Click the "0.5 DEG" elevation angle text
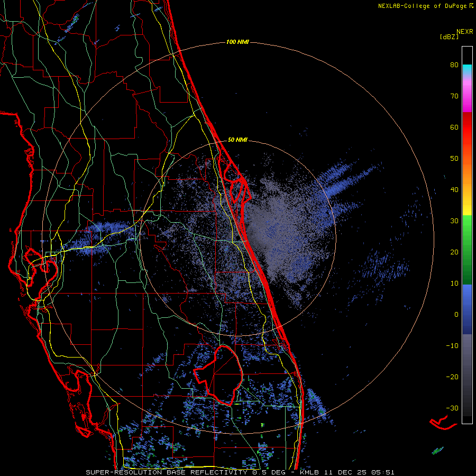The width and height of the screenshot is (476, 476). tap(269, 472)
